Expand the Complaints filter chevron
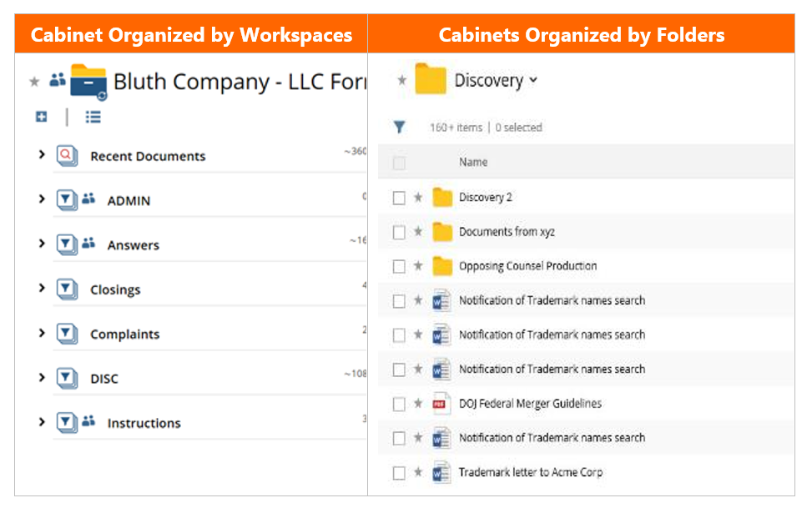This screenshot has height=508, width=812. pyautogui.click(x=42, y=333)
